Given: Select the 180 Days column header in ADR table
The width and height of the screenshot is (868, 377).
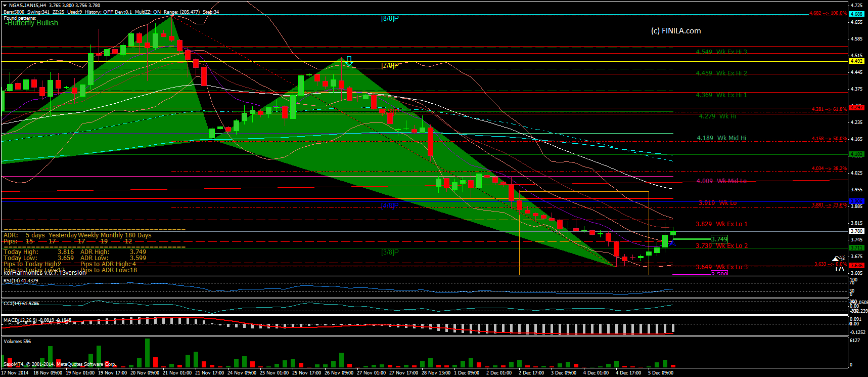Looking at the screenshot, I should 138,235.
